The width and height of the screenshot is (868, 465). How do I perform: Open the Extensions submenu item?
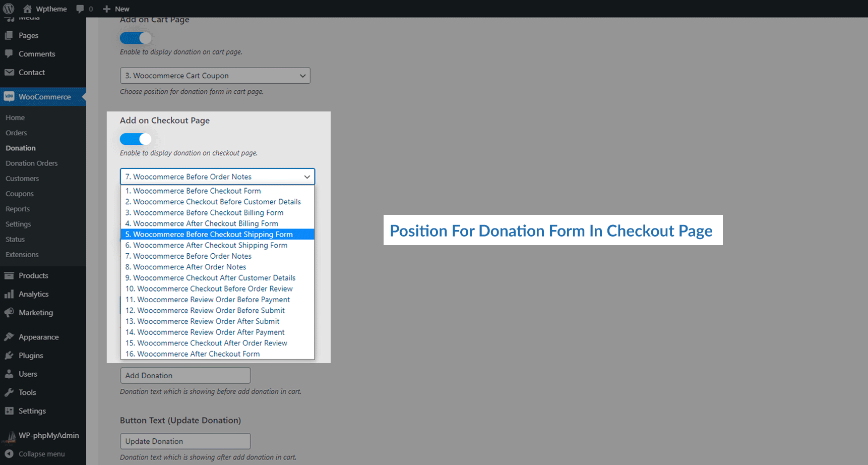(x=22, y=254)
